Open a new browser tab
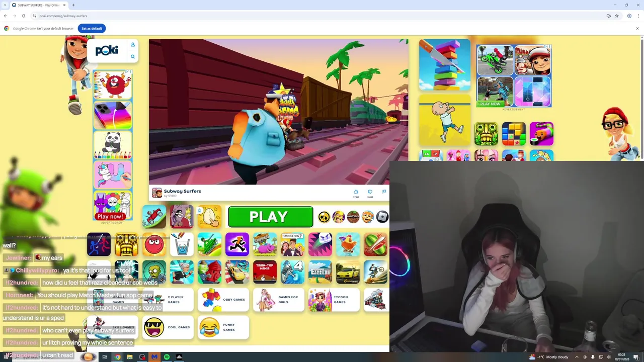Viewport: 644px width, 362px height. pyautogui.click(x=73, y=5)
